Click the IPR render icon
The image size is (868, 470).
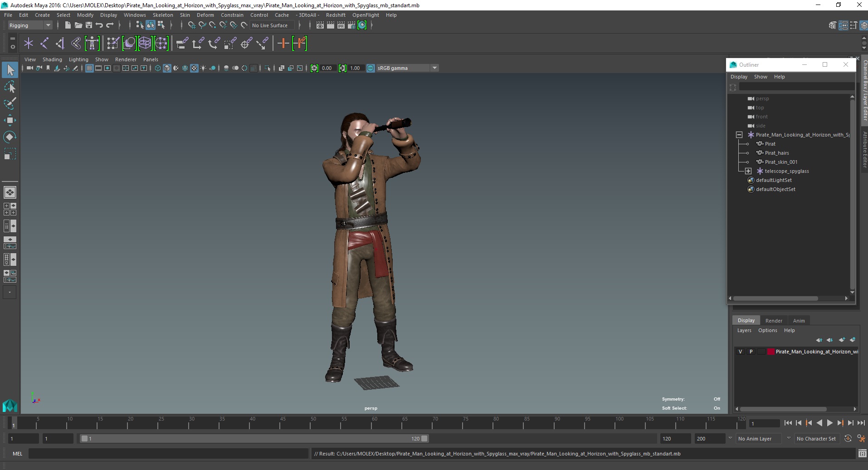[341, 25]
